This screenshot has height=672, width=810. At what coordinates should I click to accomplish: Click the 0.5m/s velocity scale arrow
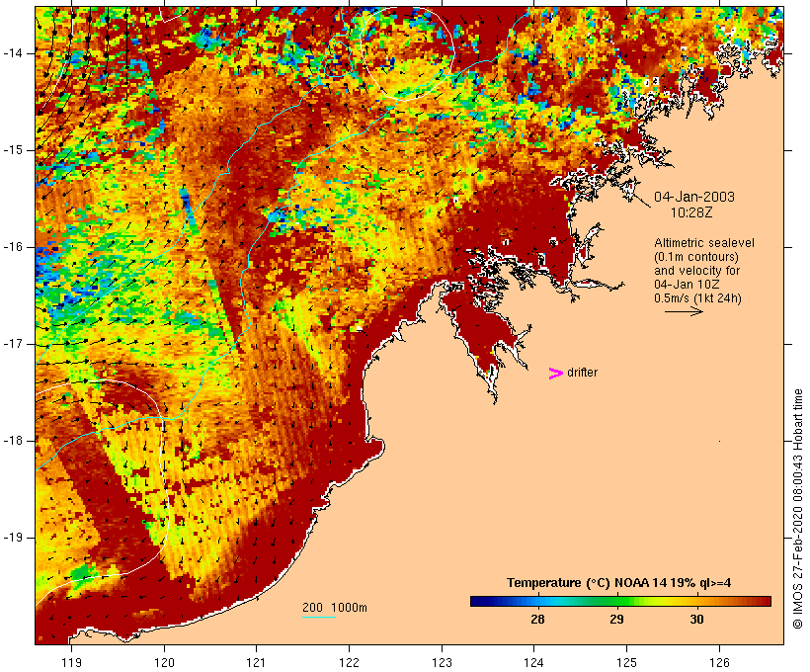point(684,311)
